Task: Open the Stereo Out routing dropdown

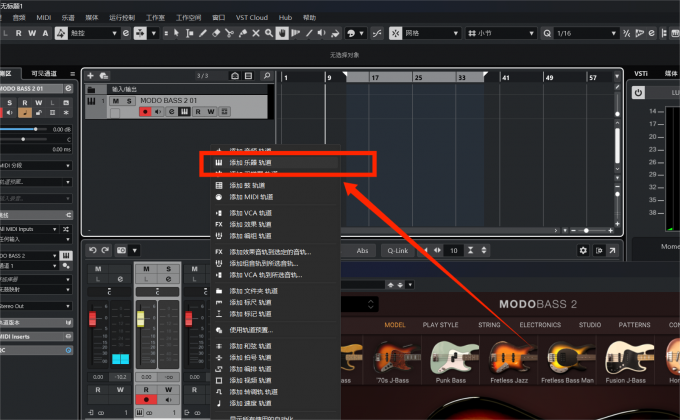Action: pyautogui.click(x=36, y=306)
